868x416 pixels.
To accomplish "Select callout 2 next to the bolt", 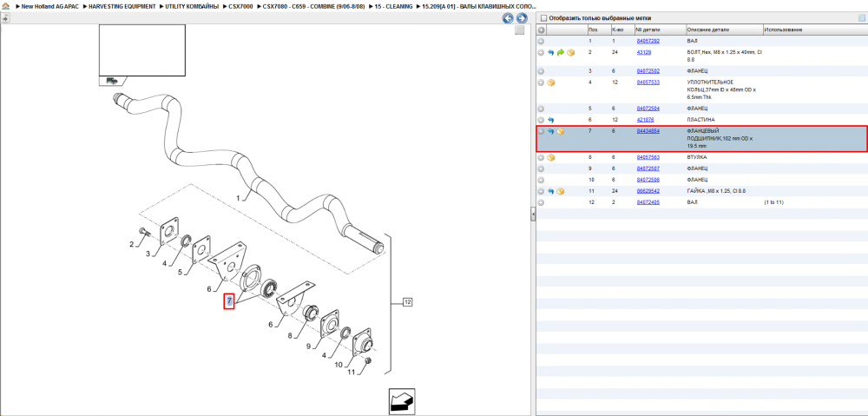I will pyautogui.click(x=132, y=244).
